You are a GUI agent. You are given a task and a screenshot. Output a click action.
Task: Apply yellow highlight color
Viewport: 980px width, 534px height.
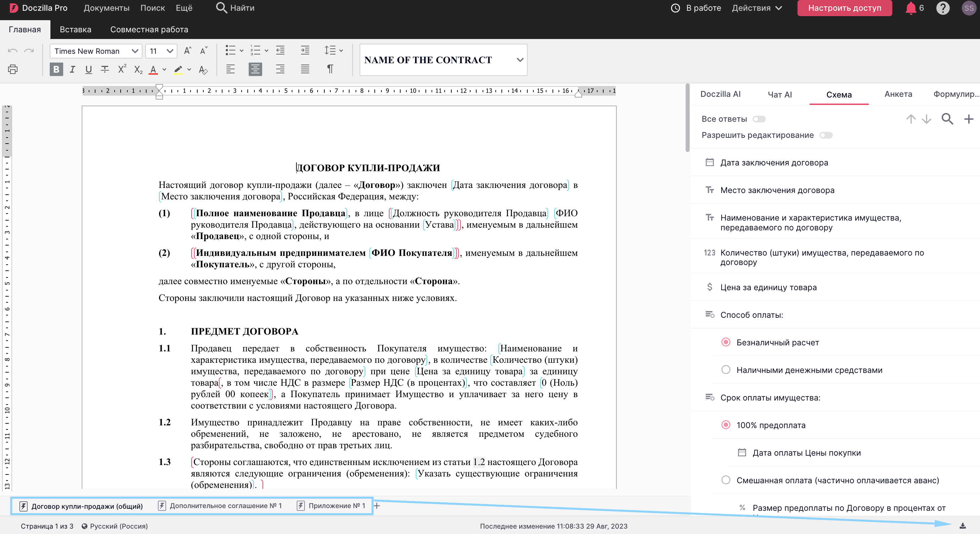click(x=178, y=70)
